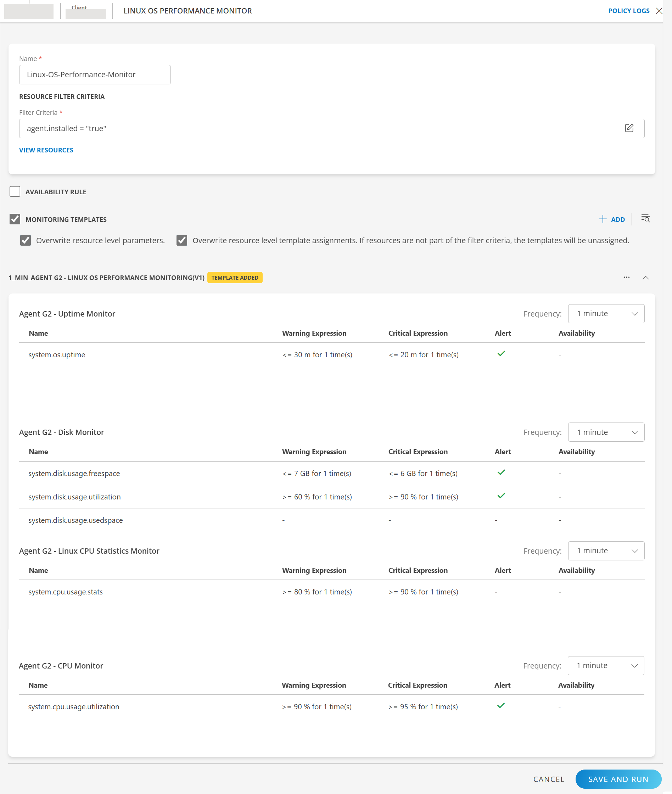
Task: Click alert checkmark for system.disk.usage.freespace
Action: pyautogui.click(x=501, y=473)
